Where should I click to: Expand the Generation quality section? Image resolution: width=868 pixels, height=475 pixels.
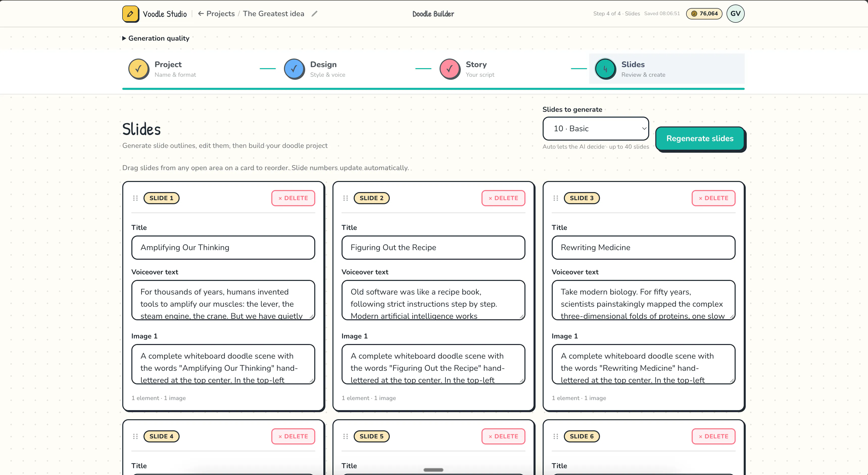click(x=156, y=38)
